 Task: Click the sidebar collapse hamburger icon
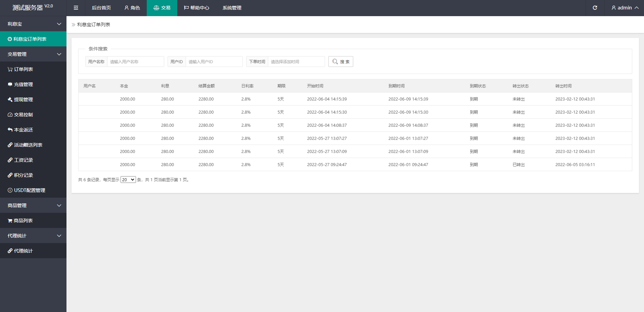(x=76, y=8)
